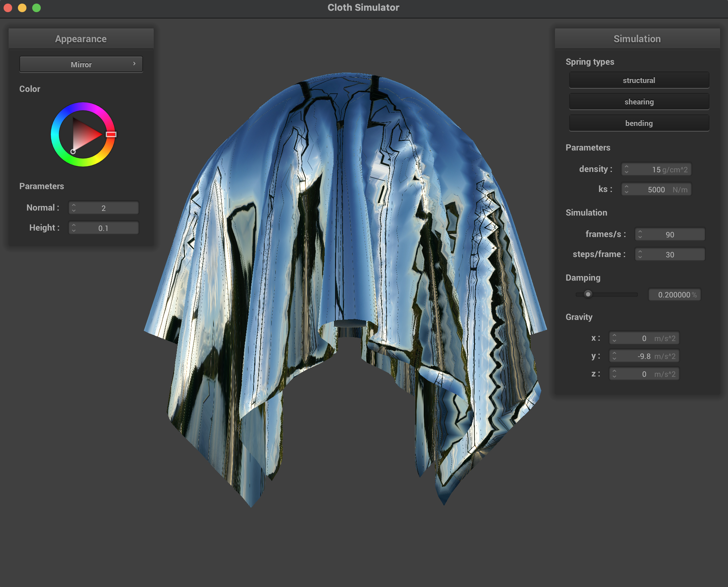Click the 'Color' label in Appearance
Screen dimensions: 728x587
[30, 89]
